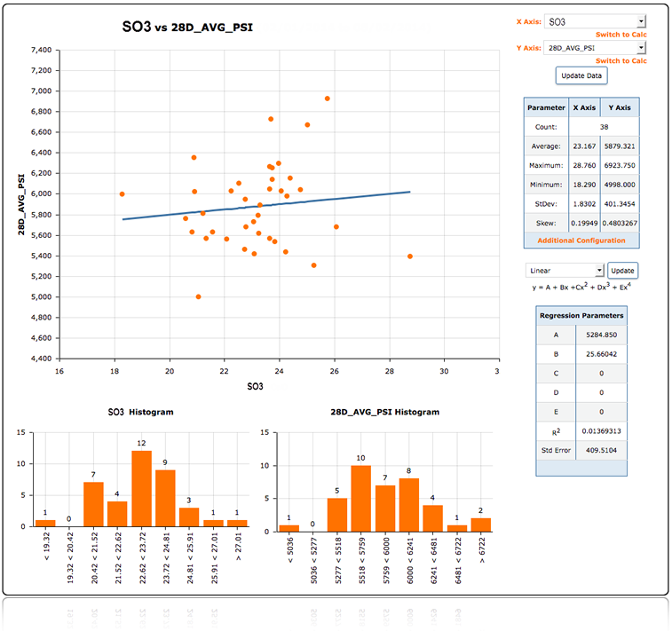Click the Update Data button
Viewport: 672px width, 631px height.
click(581, 75)
